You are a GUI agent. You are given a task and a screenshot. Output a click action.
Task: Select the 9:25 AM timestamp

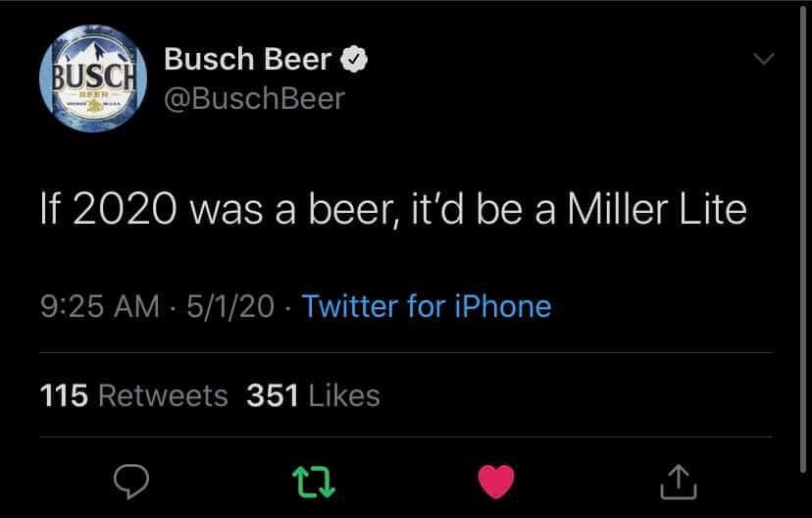tap(99, 306)
